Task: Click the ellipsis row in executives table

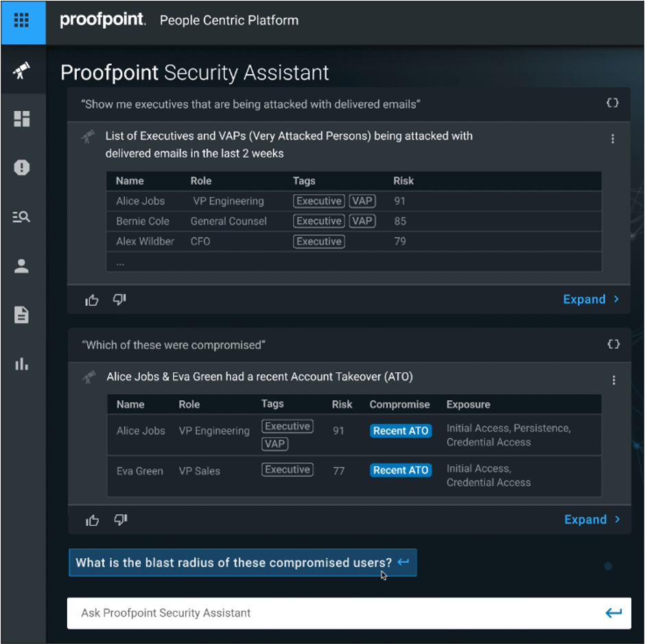Action: [354, 262]
